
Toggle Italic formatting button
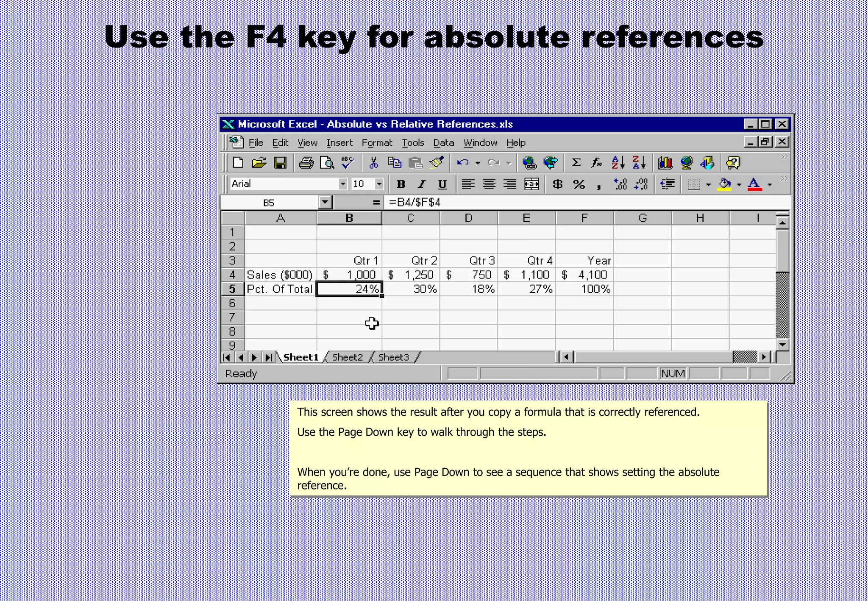click(421, 184)
